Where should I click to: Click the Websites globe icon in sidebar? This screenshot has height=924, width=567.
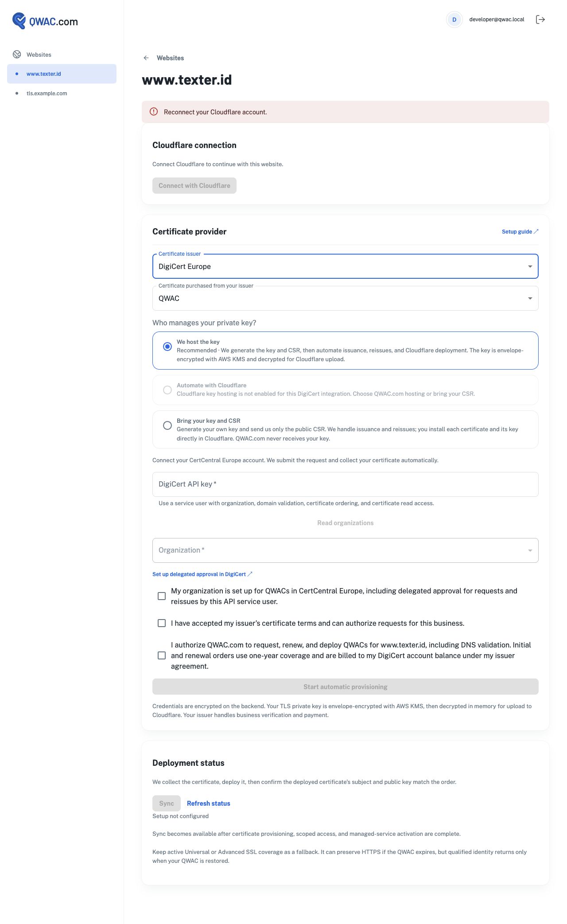click(17, 55)
